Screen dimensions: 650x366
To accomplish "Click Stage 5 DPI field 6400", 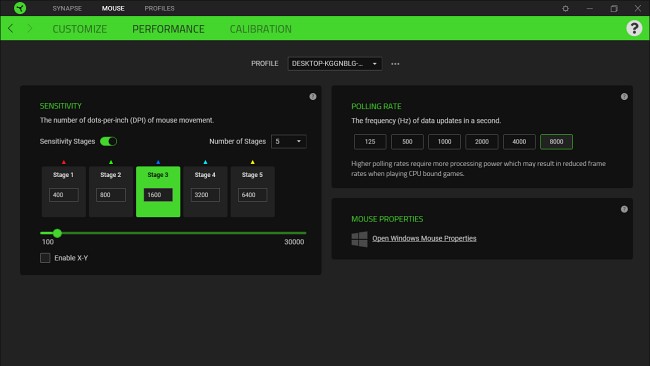I will click(x=252, y=195).
